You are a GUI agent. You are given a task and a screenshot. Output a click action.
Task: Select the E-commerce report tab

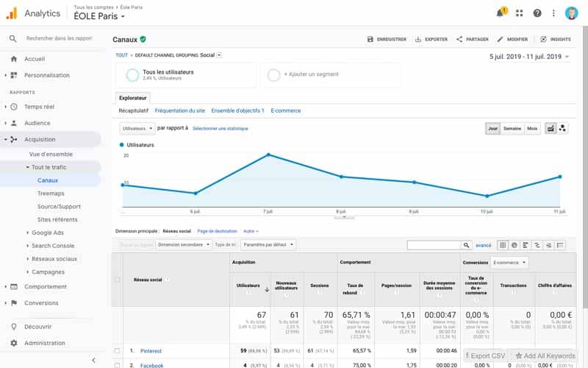286,111
